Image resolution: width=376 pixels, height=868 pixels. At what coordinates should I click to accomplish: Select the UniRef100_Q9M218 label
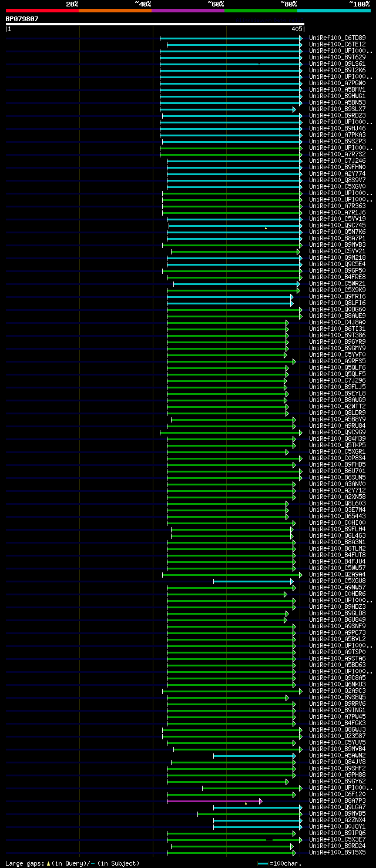coord(337,257)
